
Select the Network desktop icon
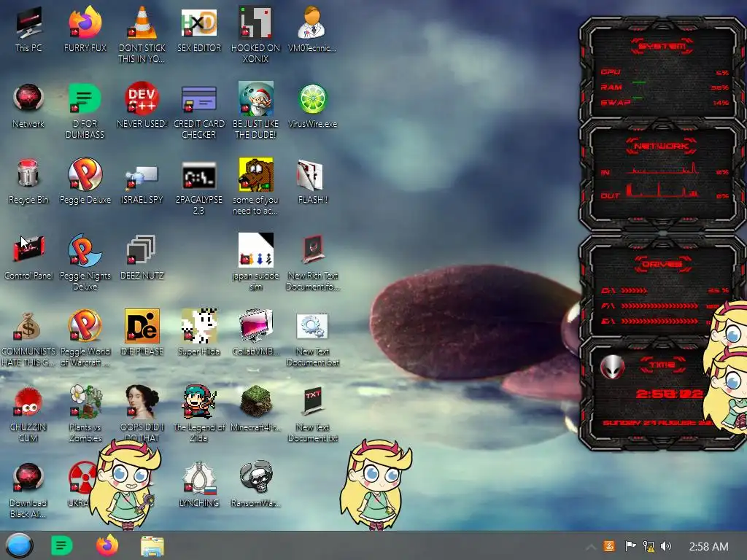coord(28,106)
